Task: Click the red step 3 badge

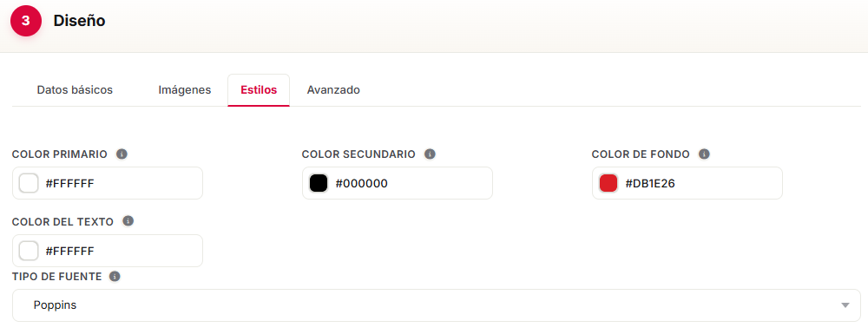Action: pyautogui.click(x=25, y=21)
